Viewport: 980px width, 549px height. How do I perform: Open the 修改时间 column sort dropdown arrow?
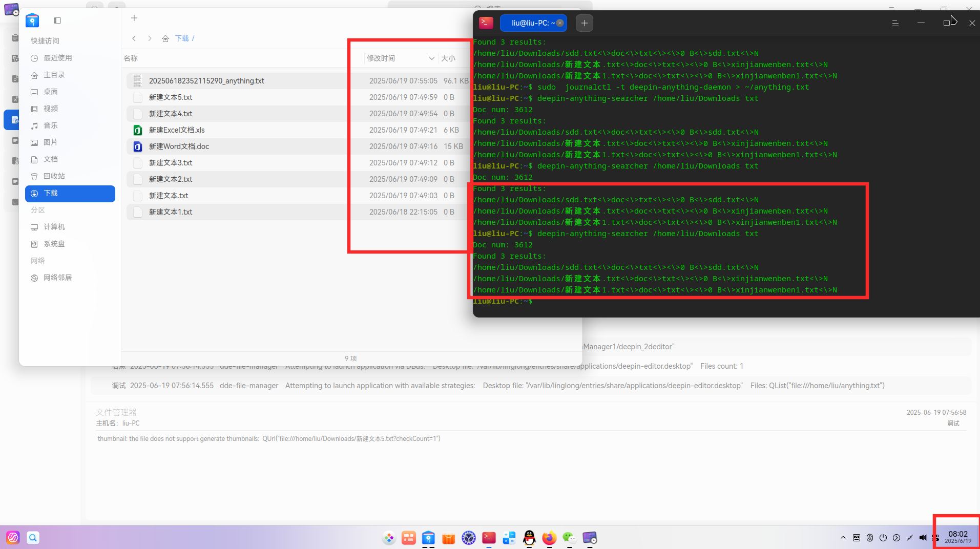pos(431,58)
